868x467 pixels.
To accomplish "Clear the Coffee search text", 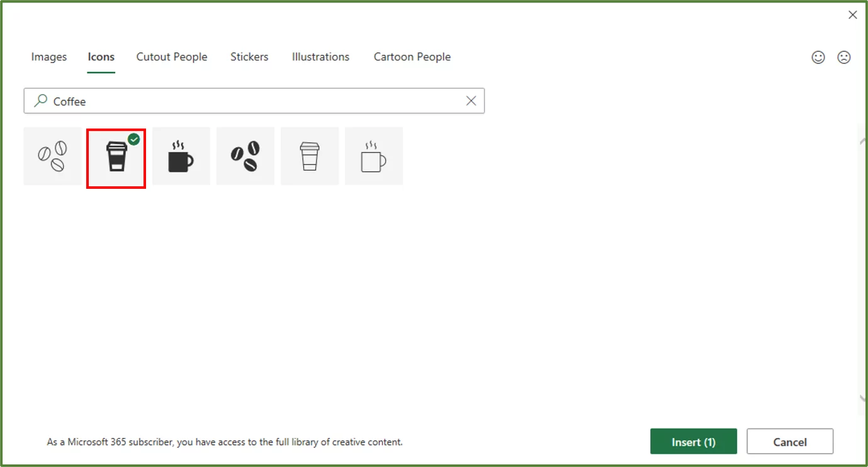I will pos(471,101).
